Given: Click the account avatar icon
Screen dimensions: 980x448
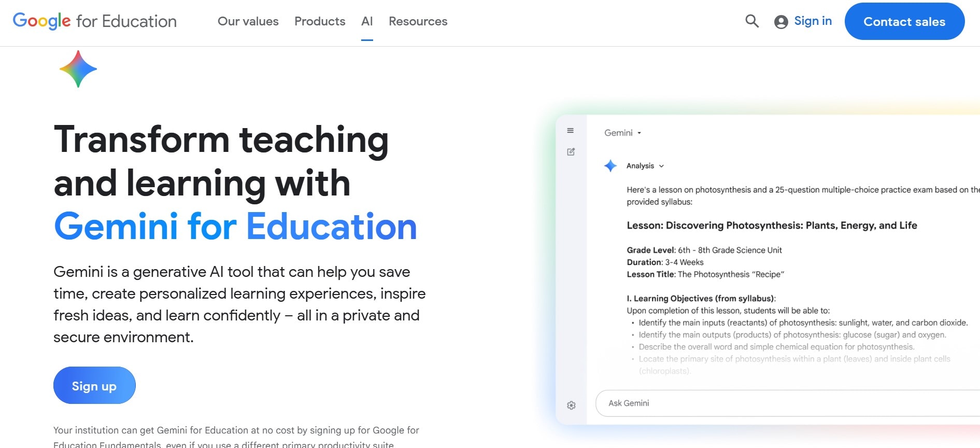Looking at the screenshot, I should click(x=781, y=22).
